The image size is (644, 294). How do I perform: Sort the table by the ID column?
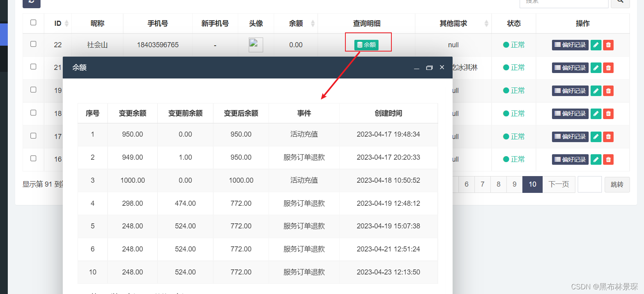point(58,23)
